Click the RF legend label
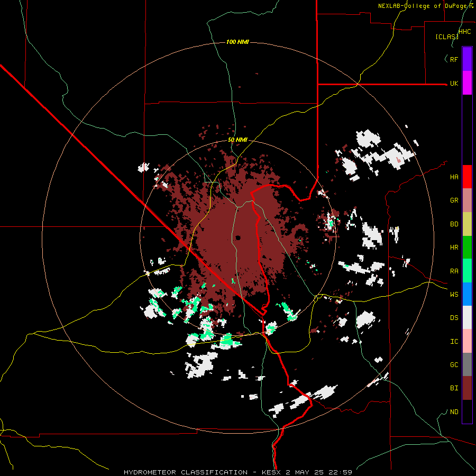 tap(454, 59)
